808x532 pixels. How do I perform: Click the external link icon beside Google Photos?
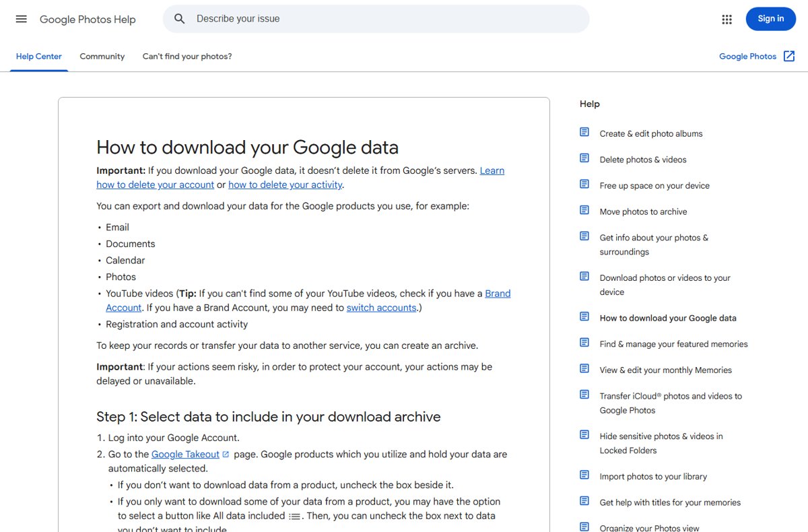789,57
